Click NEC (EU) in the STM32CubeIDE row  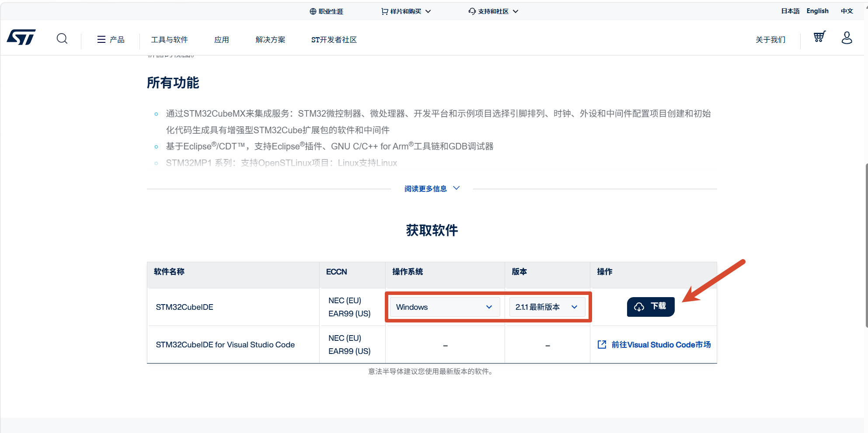345,300
